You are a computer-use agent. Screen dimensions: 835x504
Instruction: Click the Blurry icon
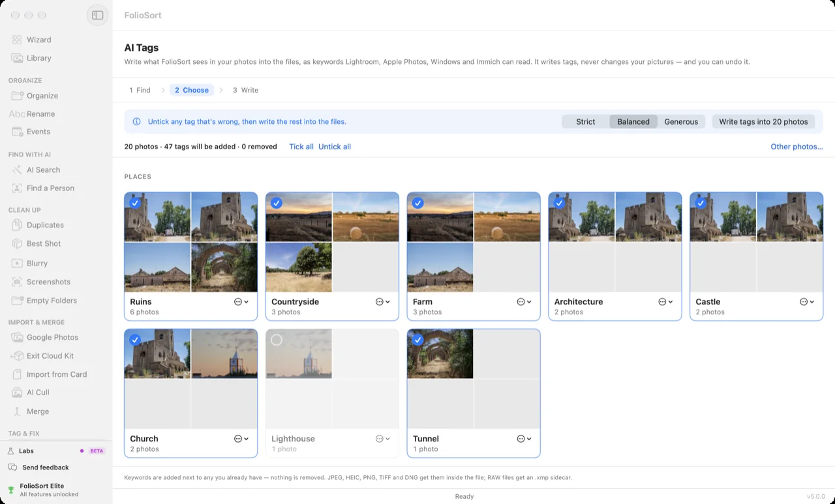click(x=17, y=263)
